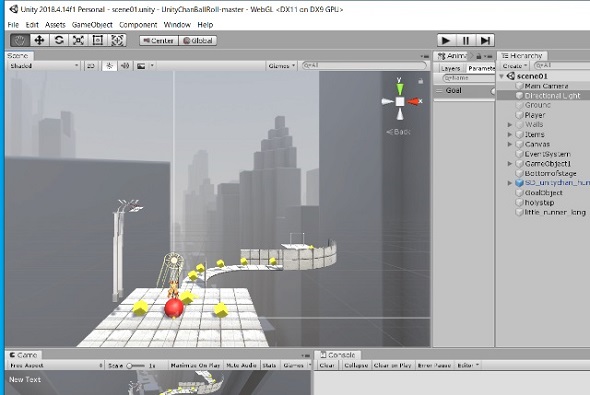Screen dimensions: 590x395
Task: Click Animator parameter name search field
Action: pyautogui.click(x=468, y=78)
